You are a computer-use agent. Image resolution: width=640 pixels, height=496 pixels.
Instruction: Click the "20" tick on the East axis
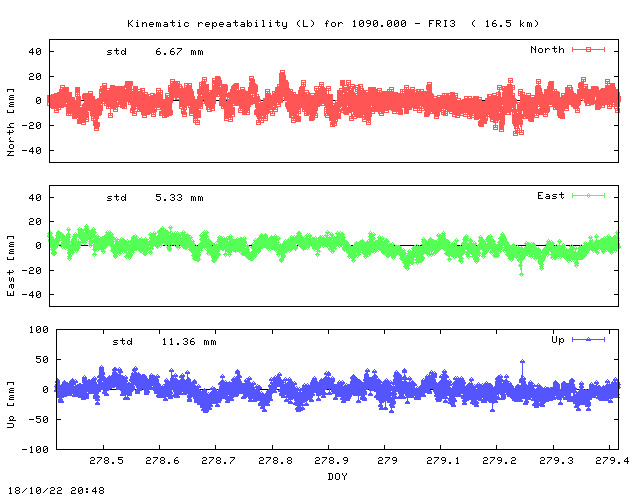click(x=35, y=222)
